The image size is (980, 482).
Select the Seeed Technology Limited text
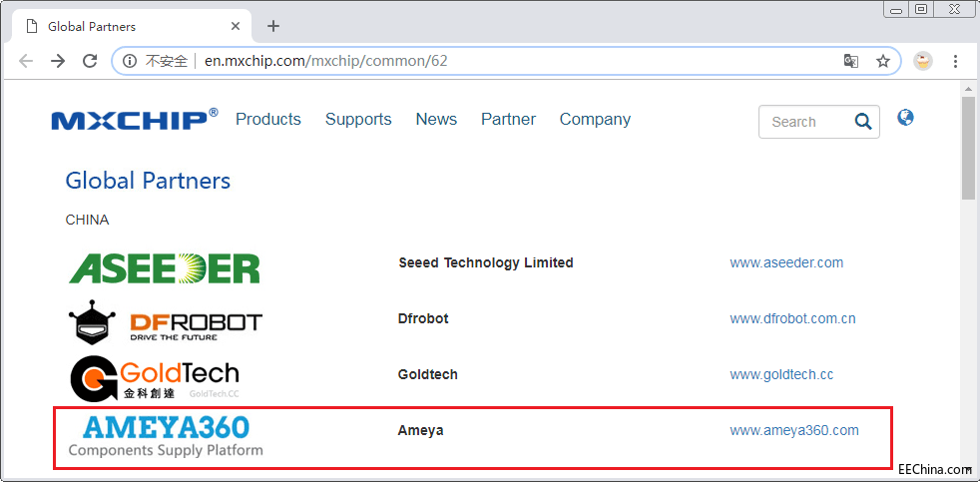point(486,262)
